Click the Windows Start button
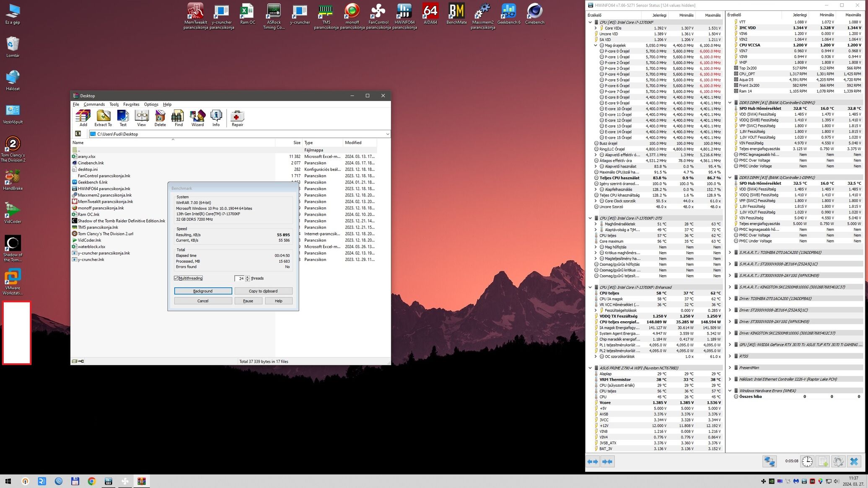Image resolution: width=868 pixels, height=488 pixels. click(x=8, y=481)
